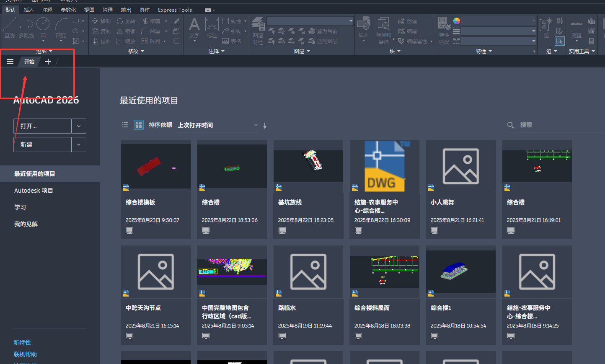Image resolution: width=605 pixels, height=364 pixels.
Task: Expand the 新建 button dropdown arrow
Action: (79, 145)
